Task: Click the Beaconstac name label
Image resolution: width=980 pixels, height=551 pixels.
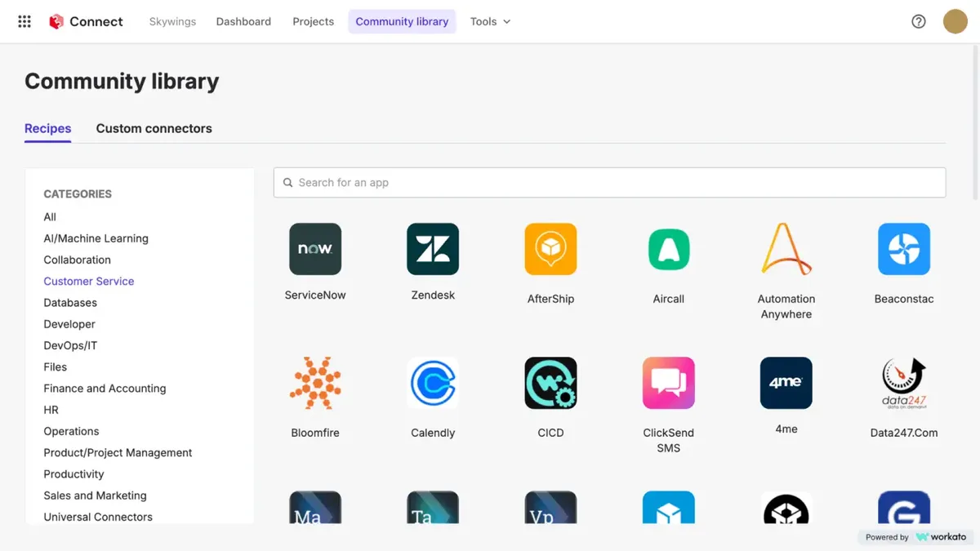Action: coord(904,299)
